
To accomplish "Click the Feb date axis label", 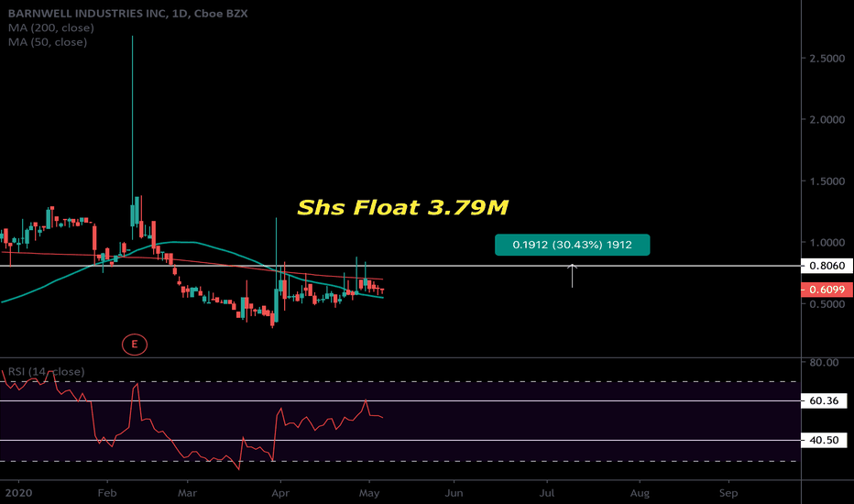I will pos(106,493).
